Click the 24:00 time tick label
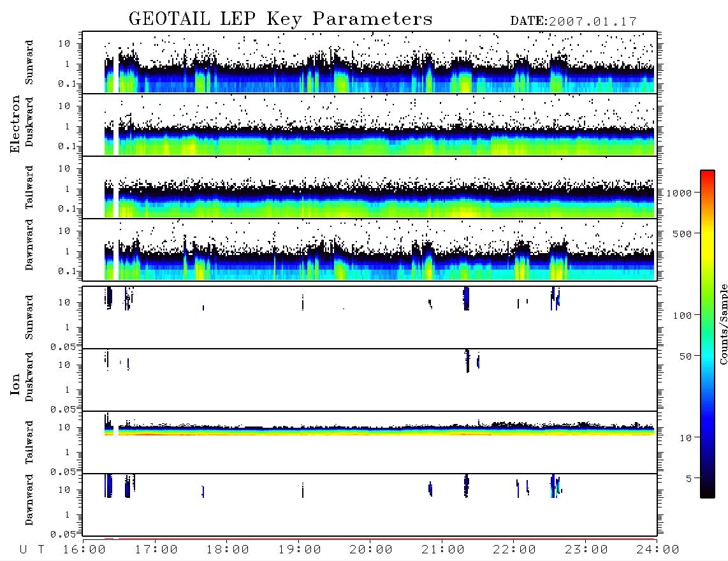The width and height of the screenshot is (728, 561). point(658,550)
